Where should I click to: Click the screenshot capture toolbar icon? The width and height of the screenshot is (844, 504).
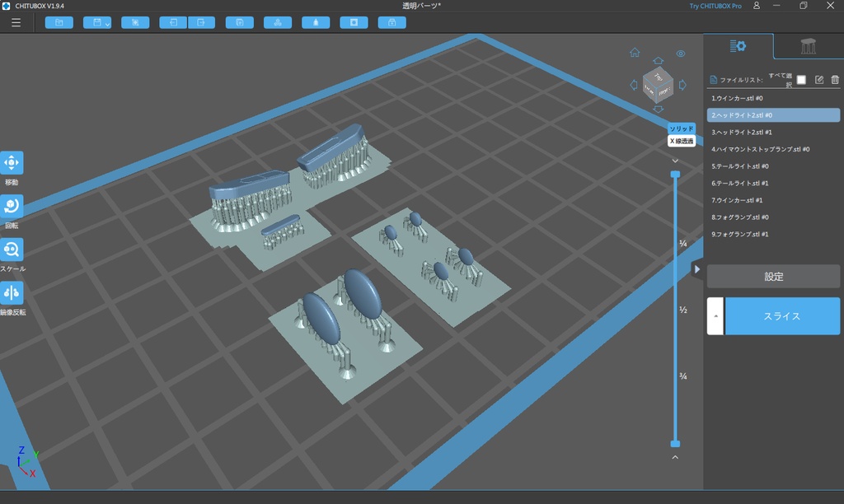point(135,22)
